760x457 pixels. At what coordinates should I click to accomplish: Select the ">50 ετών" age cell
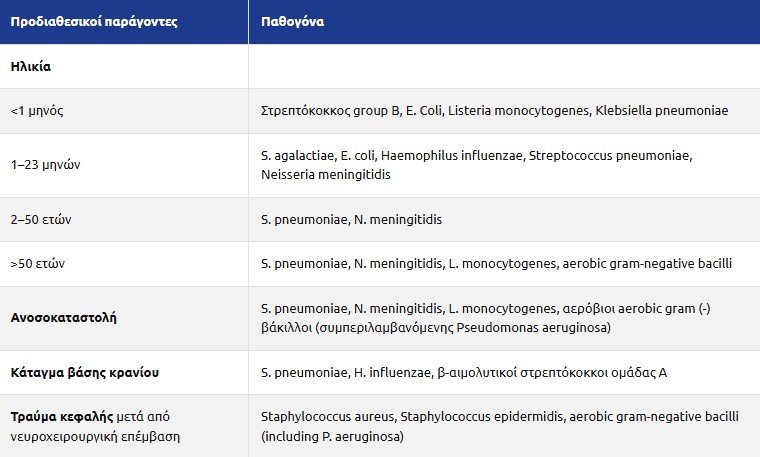pyautogui.click(x=42, y=264)
